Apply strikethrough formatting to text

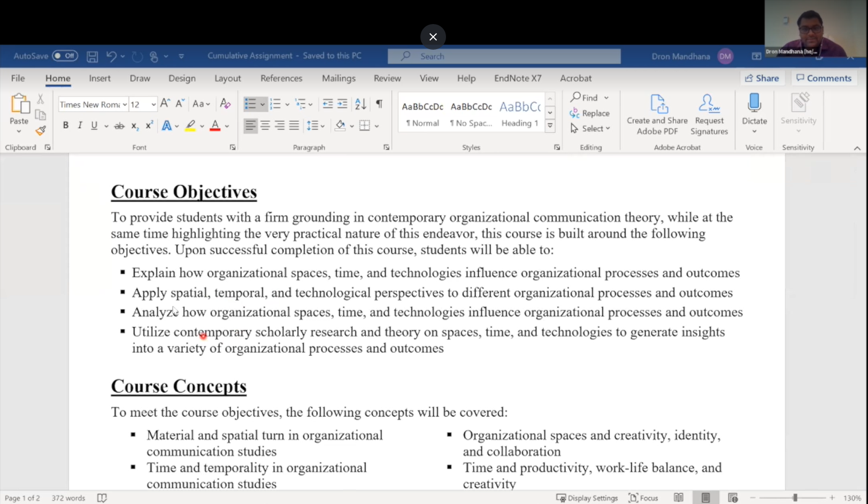tap(119, 126)
